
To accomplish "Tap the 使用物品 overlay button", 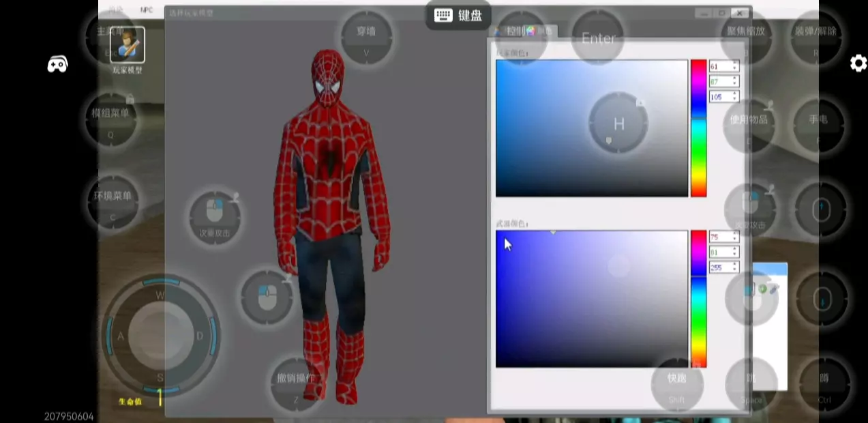I will tap(749, 126).
